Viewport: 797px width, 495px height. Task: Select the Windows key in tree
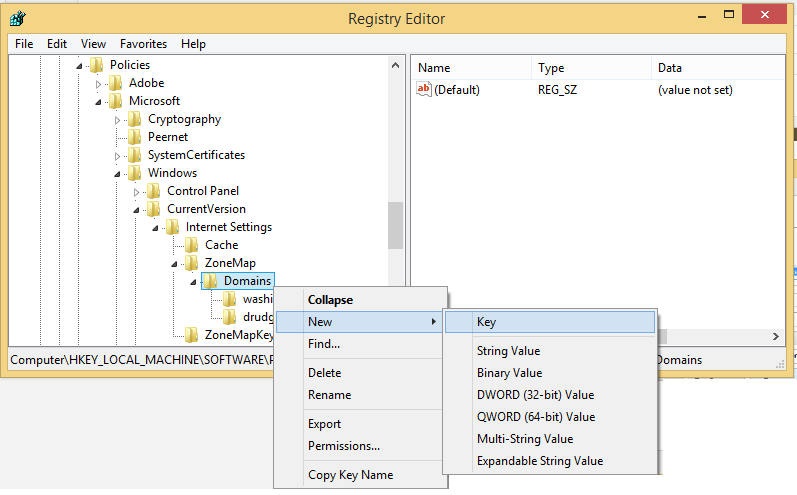(172, 173)
